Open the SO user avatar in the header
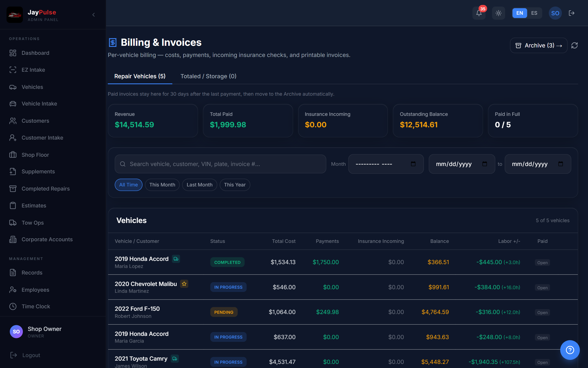 (555, 13)
